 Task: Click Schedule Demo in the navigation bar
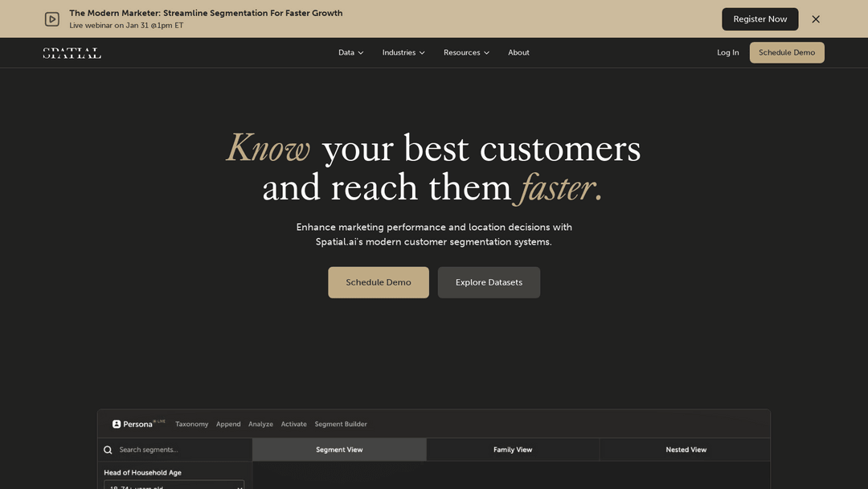pyautogui.click(x=787, y=52)
